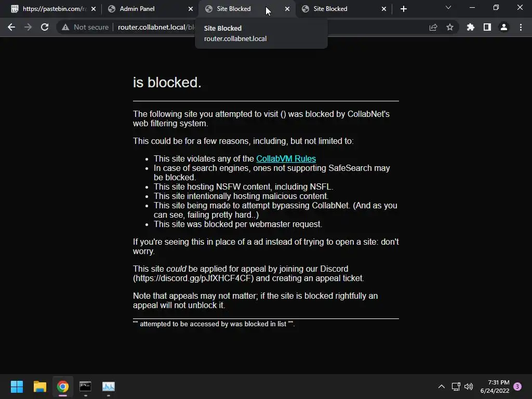Minimize the Chrome window
Image resolution: width=532 pixels, height=399 pixels.
point(472,7)
